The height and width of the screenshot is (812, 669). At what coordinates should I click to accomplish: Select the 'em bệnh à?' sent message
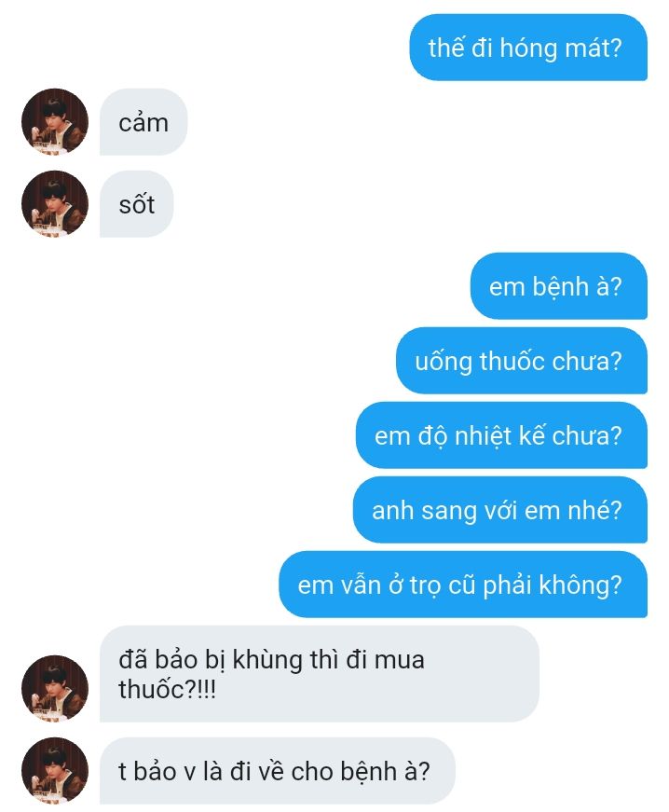pyautogui.click(x=559, y=286)
